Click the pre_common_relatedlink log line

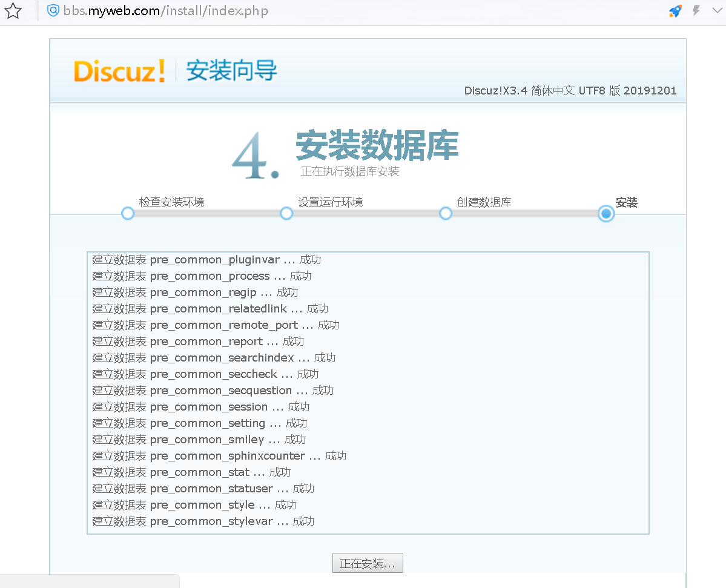tap(210, 309)
